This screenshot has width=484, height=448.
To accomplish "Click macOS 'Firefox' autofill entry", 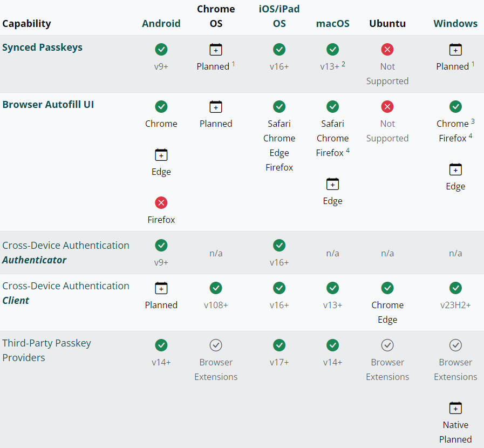I will [x=330, y=153].
